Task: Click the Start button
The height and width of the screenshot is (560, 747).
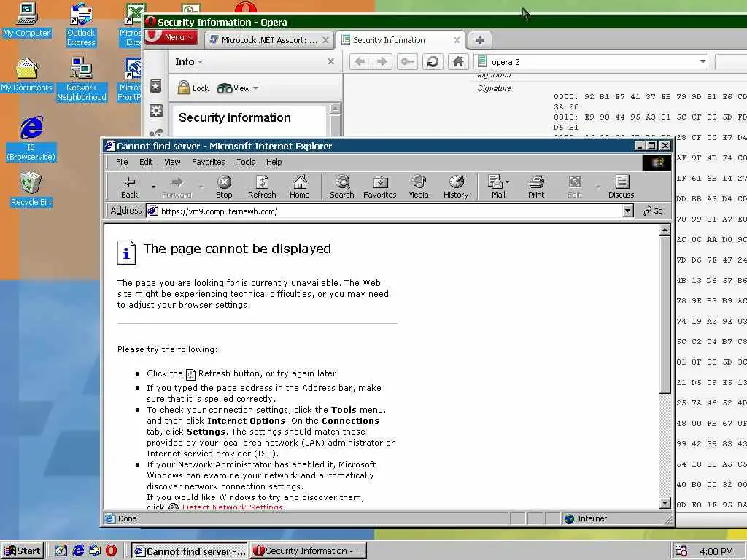Action: pyautogui.click(x=23, y=551)
